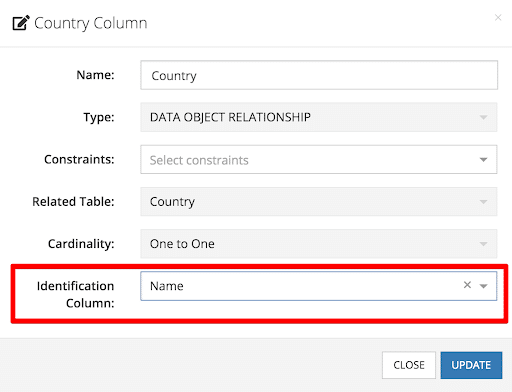Image resolution: width=512 pixels, height=392 pixels.
Task: Click the Cardinality dropdown arrow
Action: [x=483, y=244]
